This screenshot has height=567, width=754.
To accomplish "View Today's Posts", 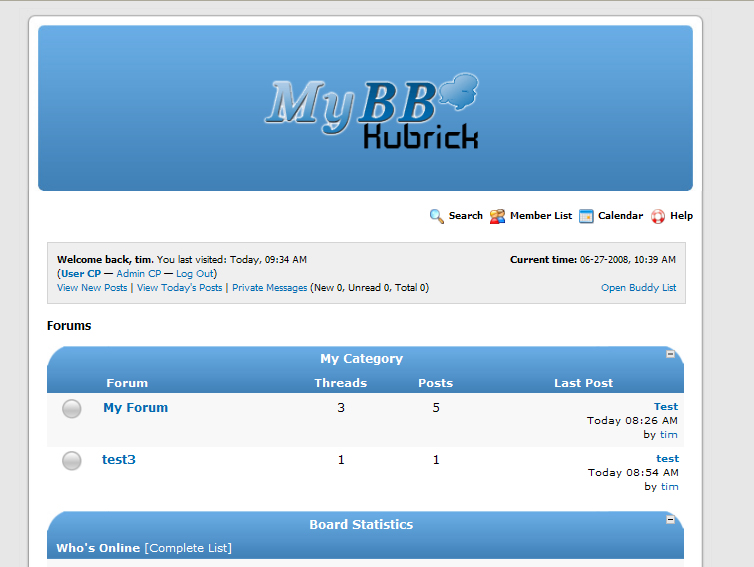I will click(x=179, y=288).
